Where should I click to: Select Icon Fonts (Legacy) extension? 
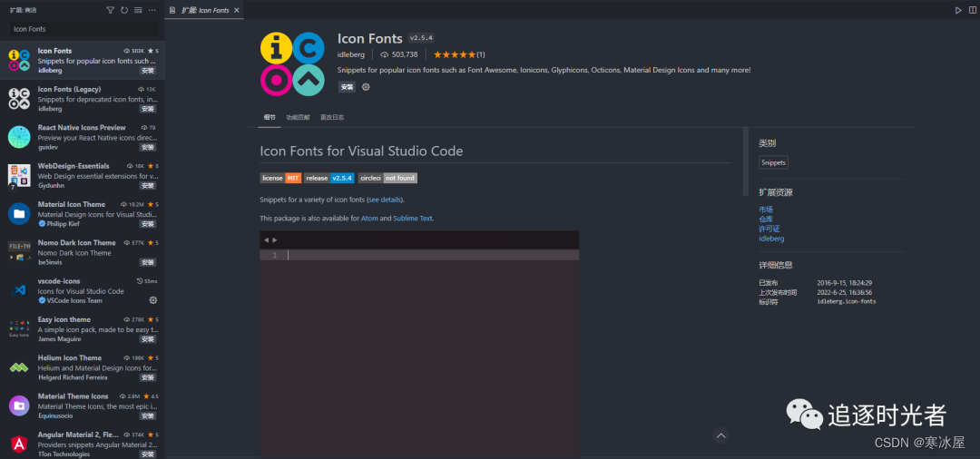pyautogui.click(x=82, y=99)
